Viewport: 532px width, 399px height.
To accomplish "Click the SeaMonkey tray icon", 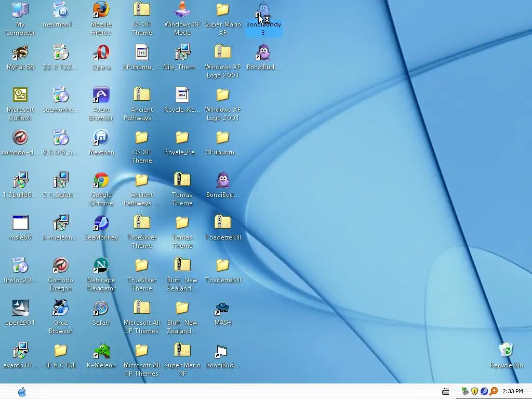I will pos(484,391).
